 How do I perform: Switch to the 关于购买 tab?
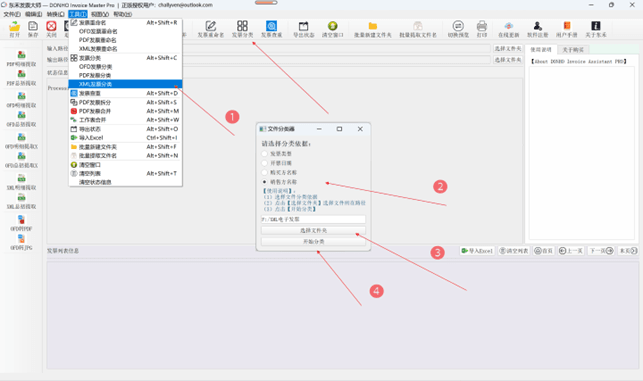pyautogui.click(x=573, y=50)
